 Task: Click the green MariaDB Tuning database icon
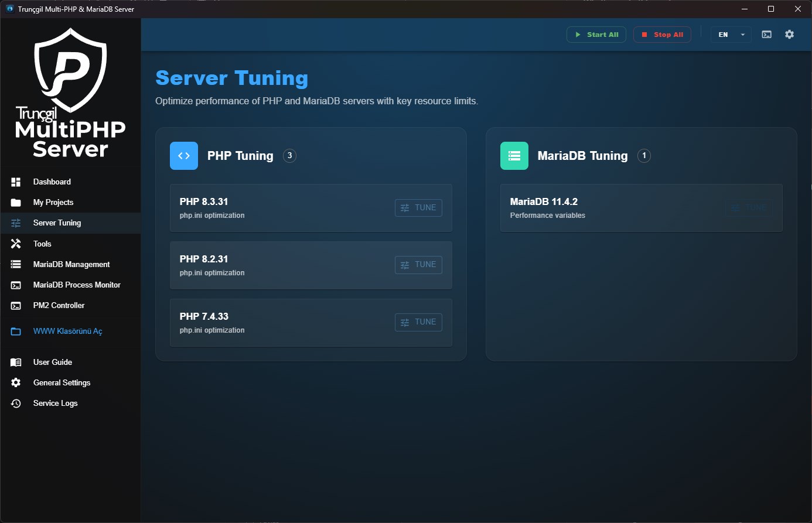point(514,156)
